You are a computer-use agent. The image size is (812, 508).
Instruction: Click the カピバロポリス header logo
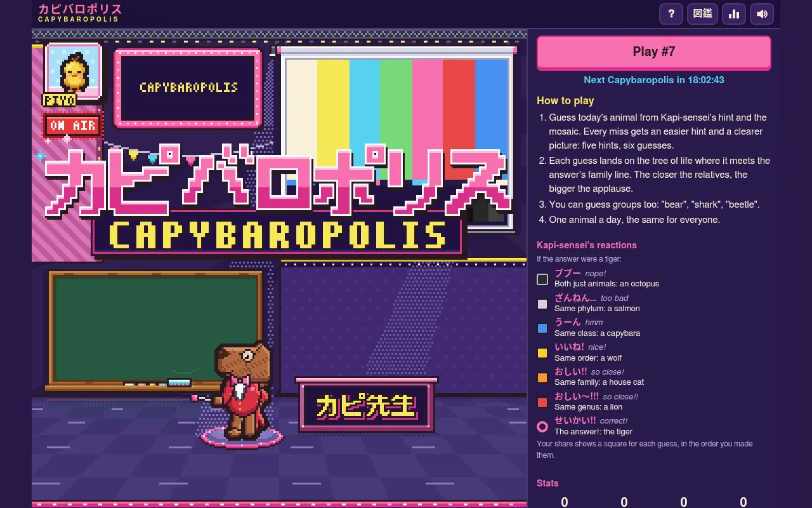pyautogui.click(x=79, y=13)
